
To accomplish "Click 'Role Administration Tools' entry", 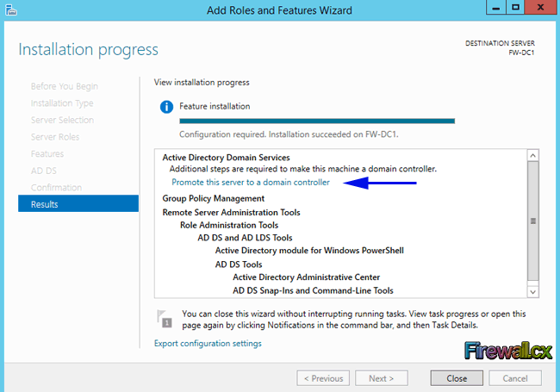I will pyautogui.click(x=229, y=225).
